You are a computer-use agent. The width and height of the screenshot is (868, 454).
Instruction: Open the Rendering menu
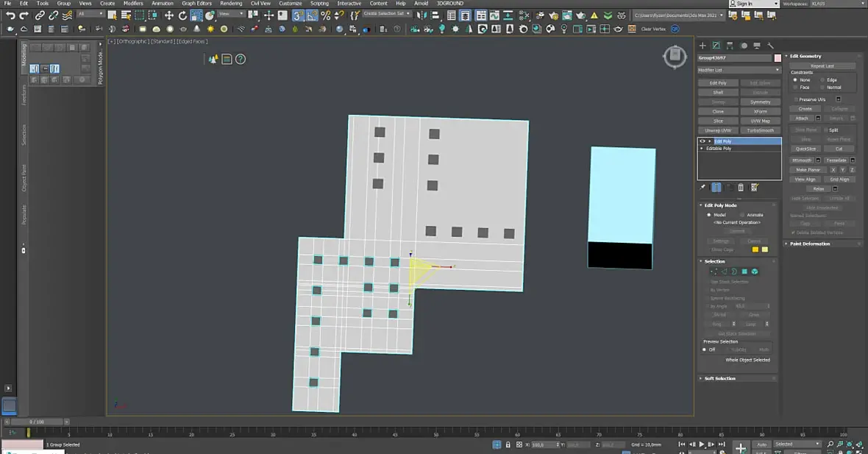(231, 4)
